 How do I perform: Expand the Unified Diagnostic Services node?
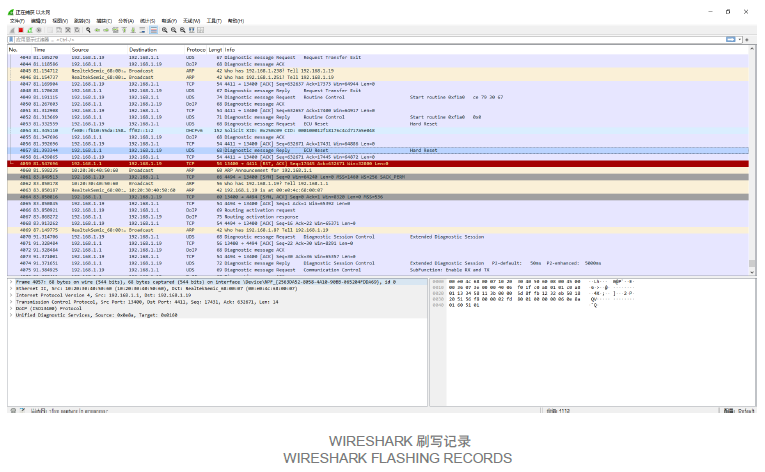click(11, 315)
